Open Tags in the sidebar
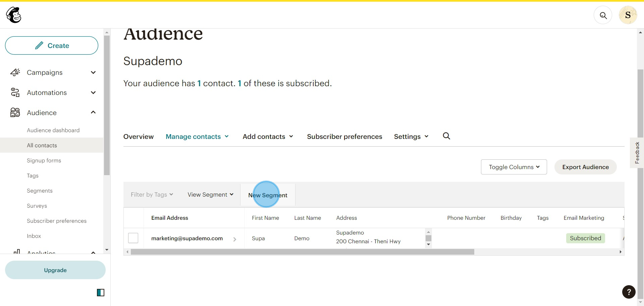This screenshot has width=644, height=306. point(33,175)
